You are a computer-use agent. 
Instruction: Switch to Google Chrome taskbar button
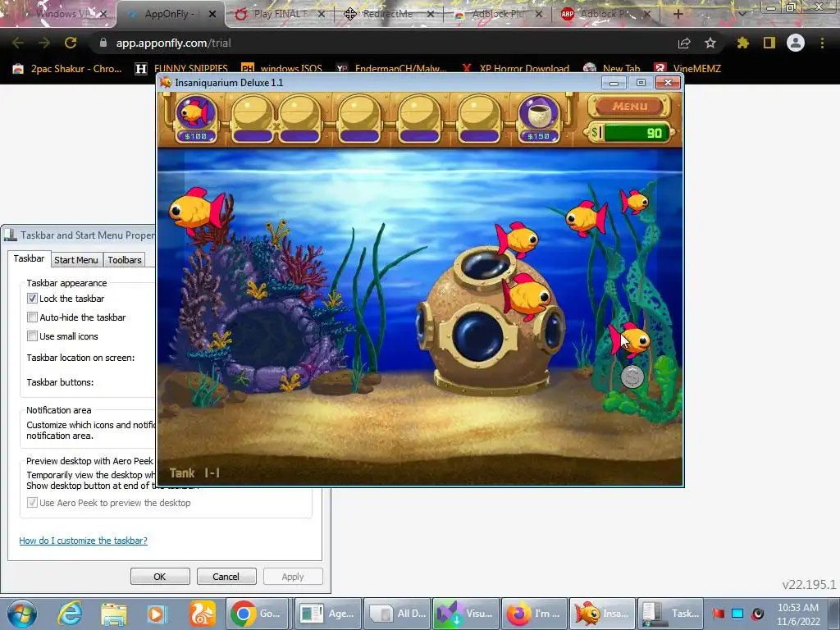pos(258,614)
